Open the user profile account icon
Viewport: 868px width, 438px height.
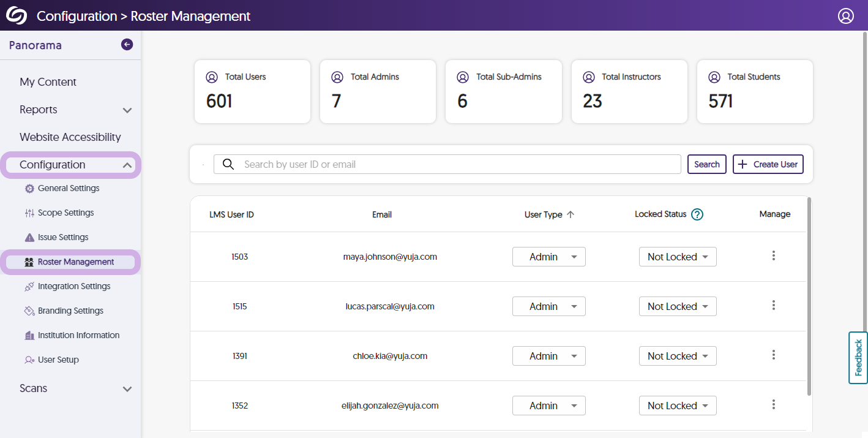(x=845, y=16)
